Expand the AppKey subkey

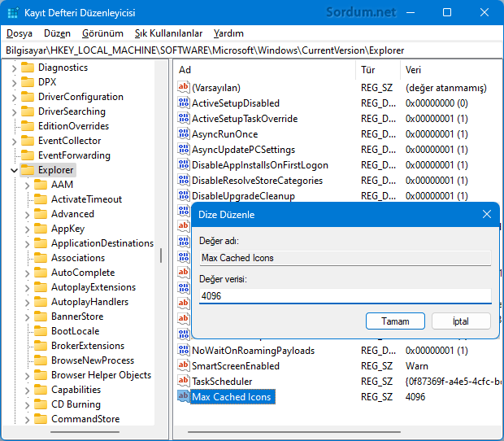[27, 229]
